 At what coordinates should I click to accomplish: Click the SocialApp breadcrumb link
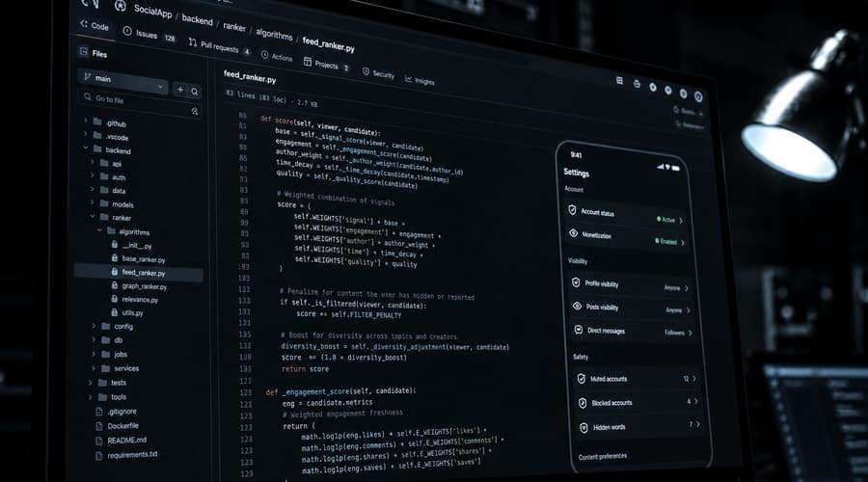point(152,11)
